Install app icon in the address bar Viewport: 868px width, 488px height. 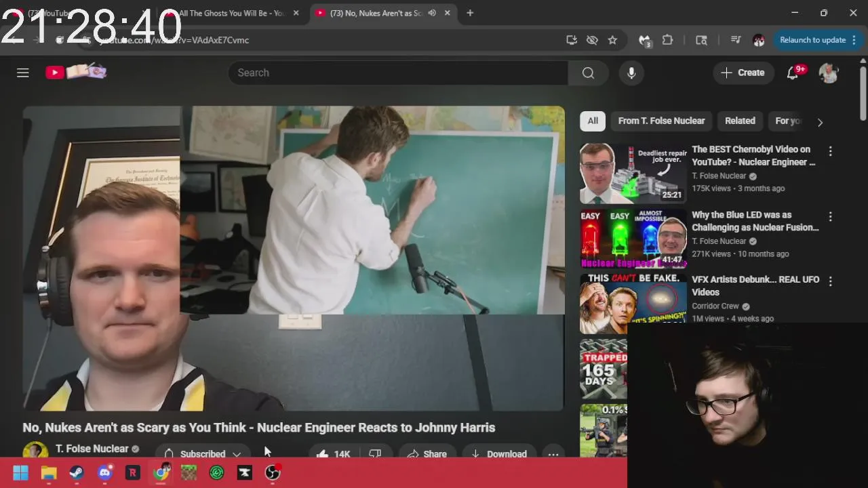pos(572,40)
